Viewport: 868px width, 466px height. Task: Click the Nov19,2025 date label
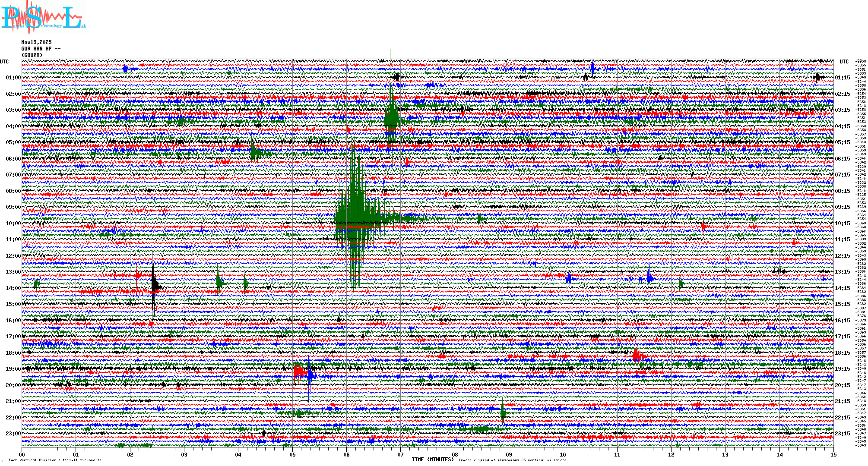[36, 42]
